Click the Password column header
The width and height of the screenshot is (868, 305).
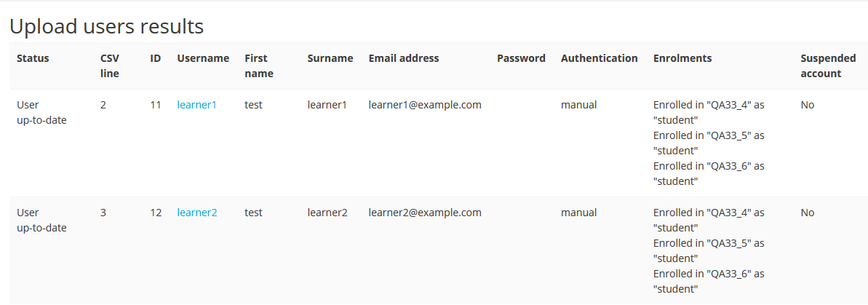(521, 58)
